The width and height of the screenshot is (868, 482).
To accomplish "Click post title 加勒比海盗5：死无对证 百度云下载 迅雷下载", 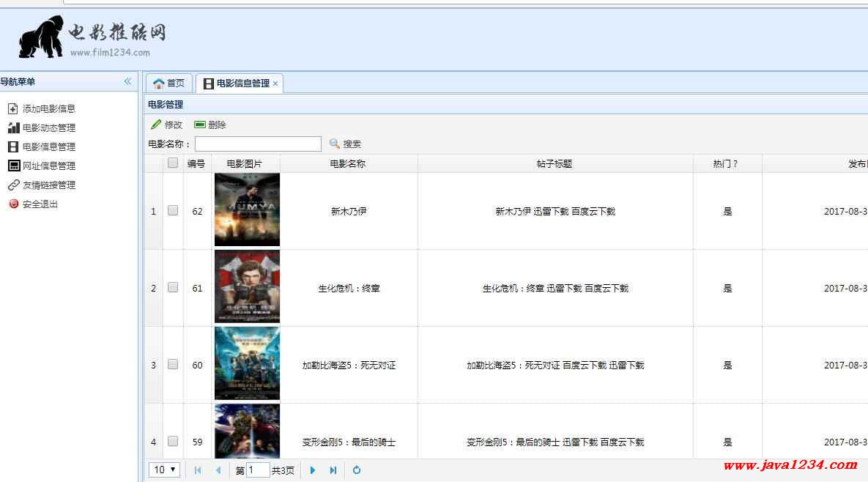I will coord(555,366).
